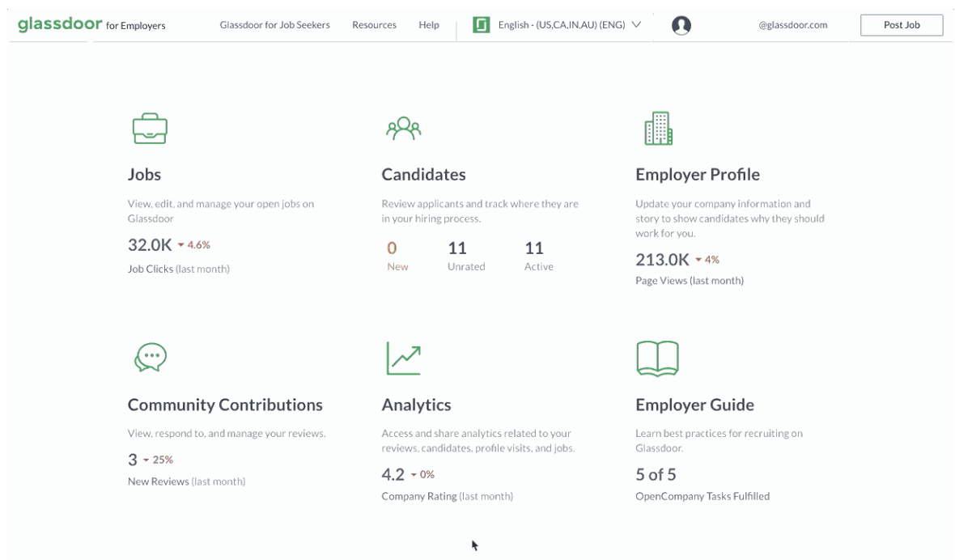The image size is (955, 560).
Task: Click the Analytics line chart icon
Action: coord(403,358)
